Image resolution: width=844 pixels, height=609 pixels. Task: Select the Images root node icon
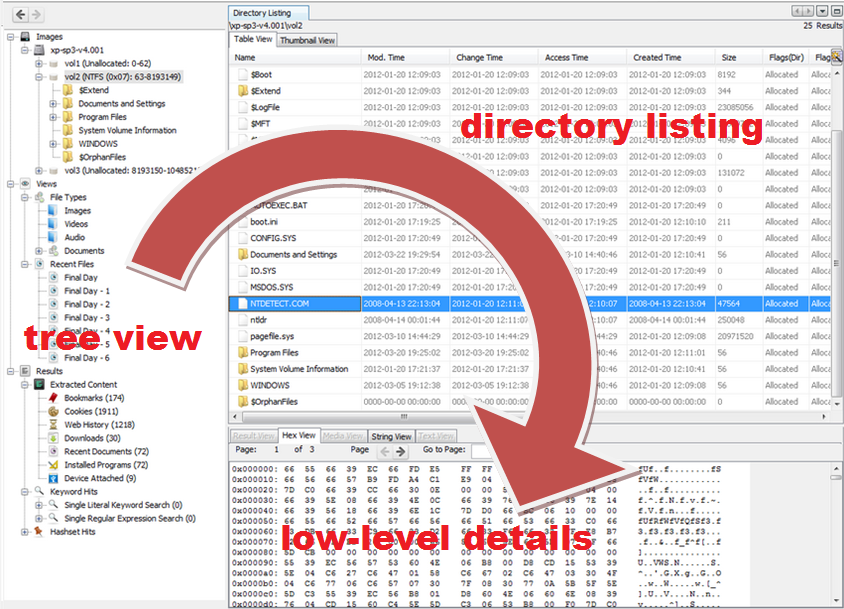pos(25,37)
